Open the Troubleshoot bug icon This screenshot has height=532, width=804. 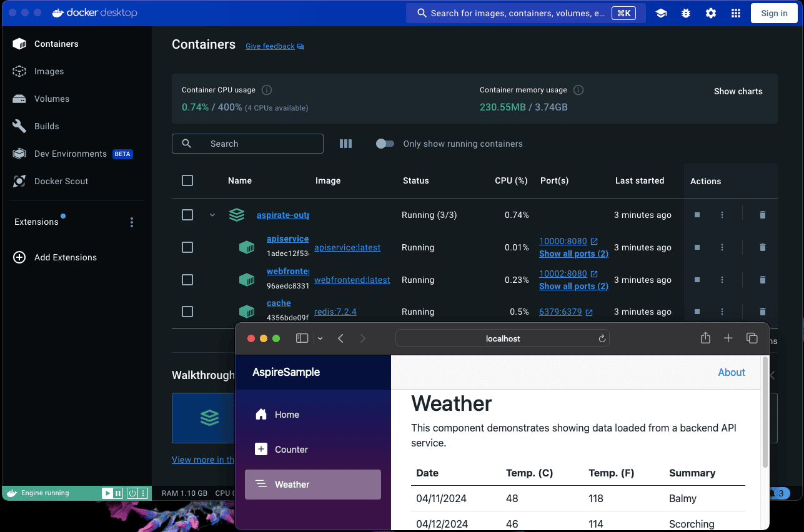686,13
